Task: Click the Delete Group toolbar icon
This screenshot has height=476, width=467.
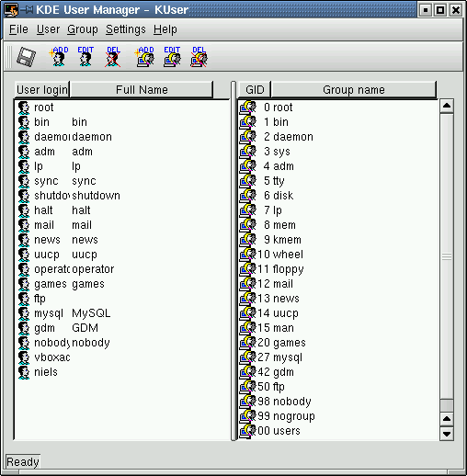Action: [199, 57]
